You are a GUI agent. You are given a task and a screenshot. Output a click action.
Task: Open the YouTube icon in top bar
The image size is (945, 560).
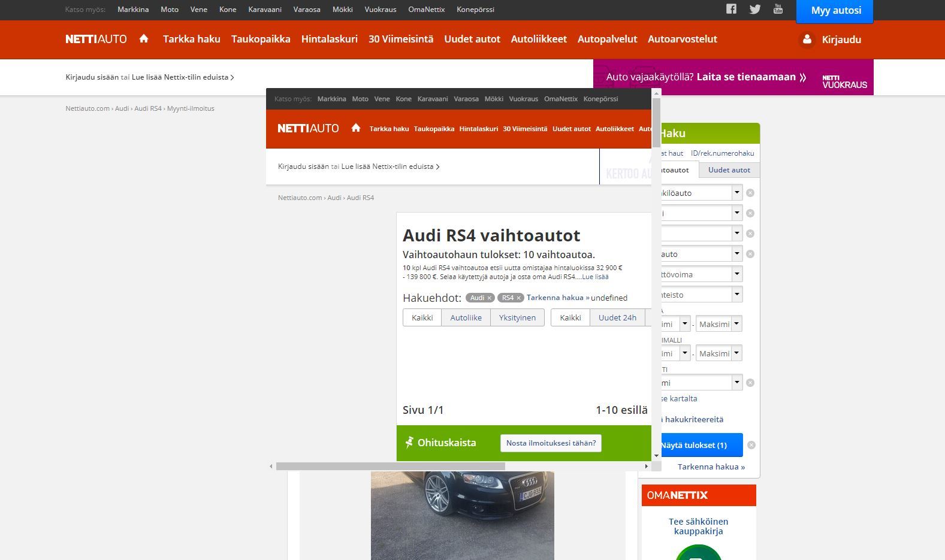click(778, 9)
